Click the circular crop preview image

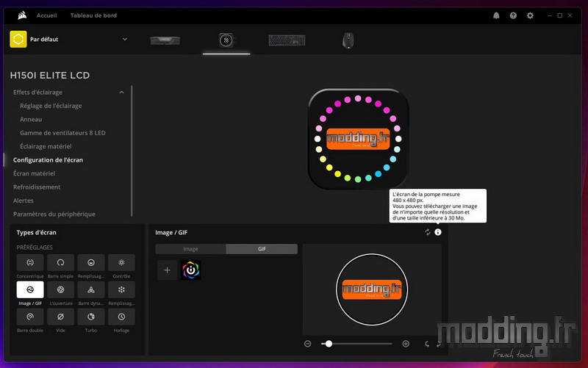[372, 289]
